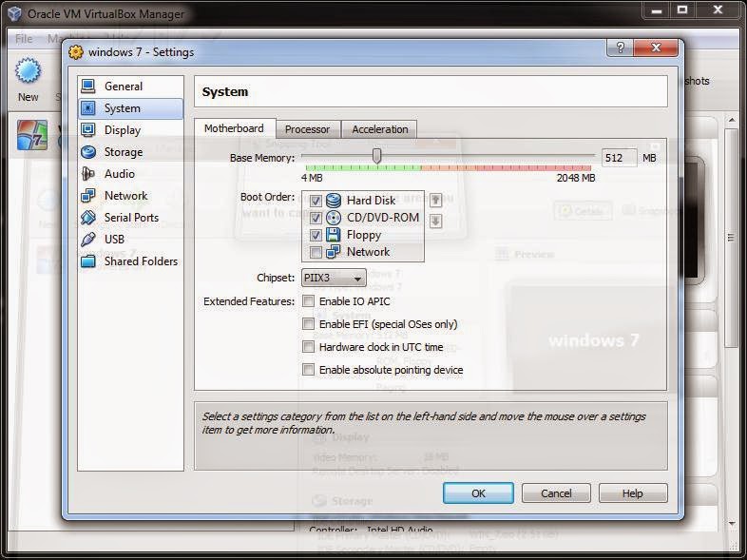Uncheck Hard Disk in Boot Order

click(x=316, y=201)
